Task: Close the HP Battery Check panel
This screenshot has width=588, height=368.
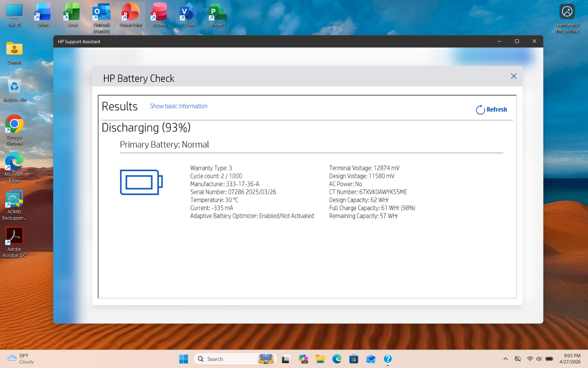Action: click(x=513, y=76)
